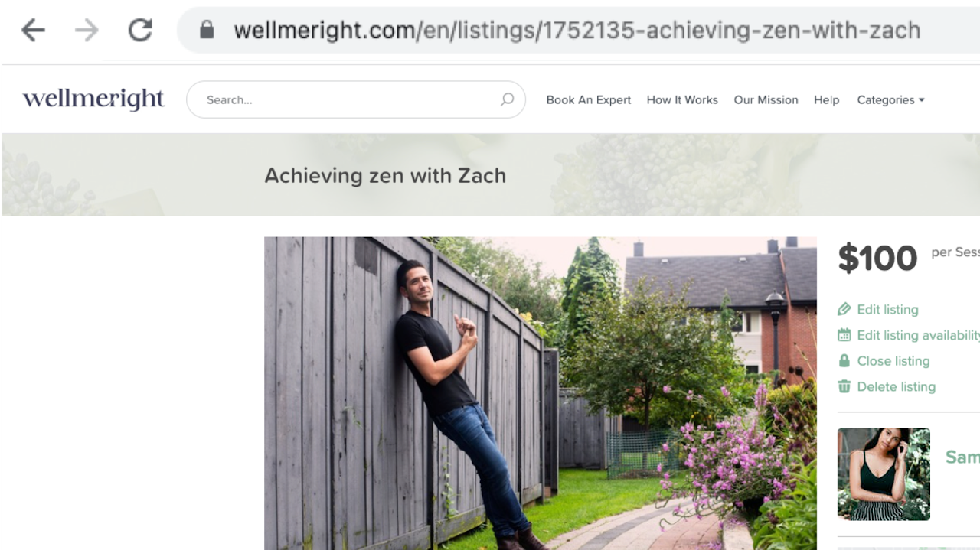Screen dimensions: 980x550
Task: Open the How It Works page
Action: coord(682,99)
